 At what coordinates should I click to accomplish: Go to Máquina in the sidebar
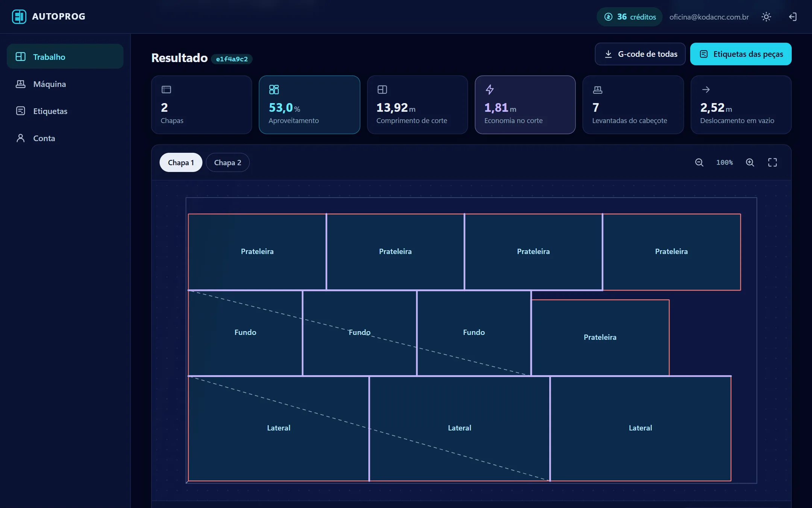pos(65,84)
